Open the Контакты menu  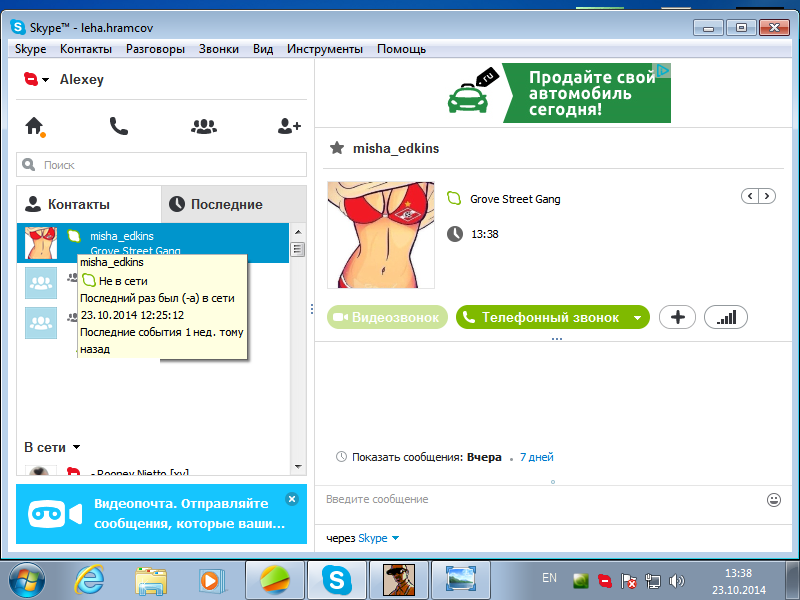pyautogui.click(x=86, y=49)
